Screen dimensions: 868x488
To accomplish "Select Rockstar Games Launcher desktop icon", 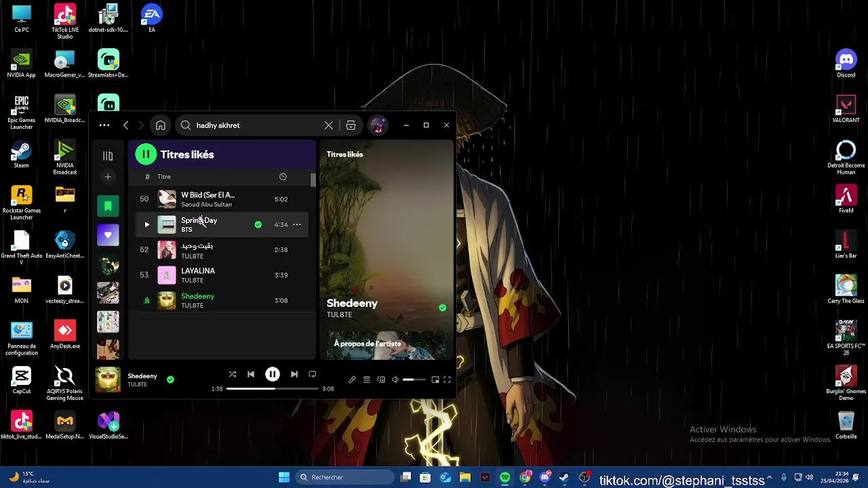I will pyautogui.click(x=21, y=203).
